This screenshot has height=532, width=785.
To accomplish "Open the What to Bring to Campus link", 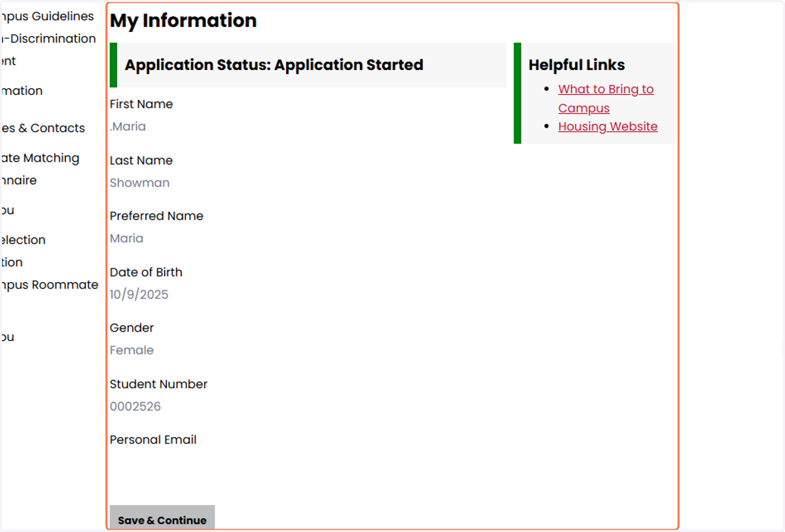I will 606,99.
